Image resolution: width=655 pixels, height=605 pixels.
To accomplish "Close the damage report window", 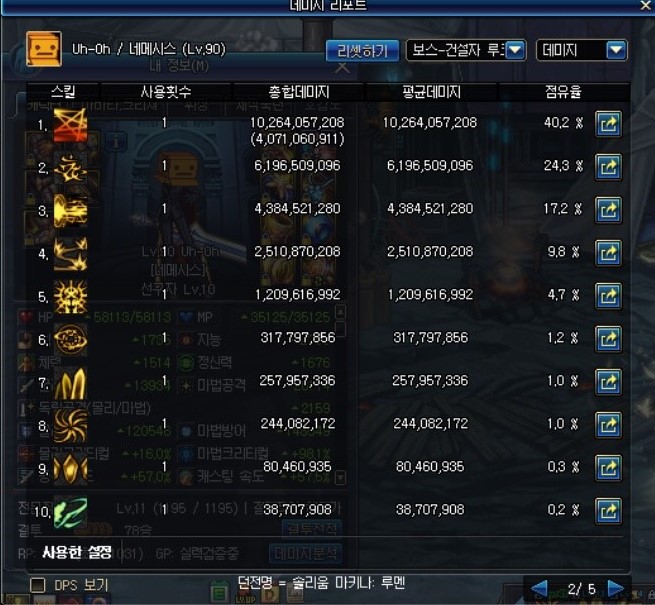I will coord(646,5).
